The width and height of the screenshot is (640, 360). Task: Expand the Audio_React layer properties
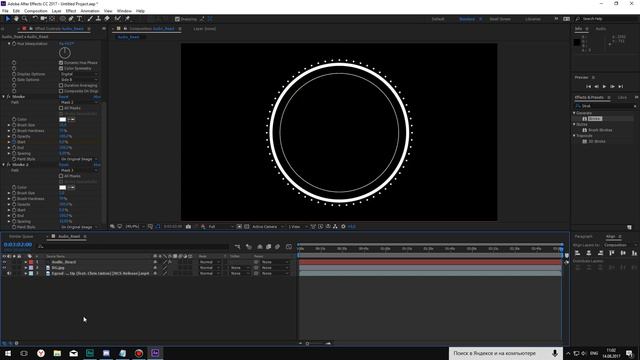(26, 262)
